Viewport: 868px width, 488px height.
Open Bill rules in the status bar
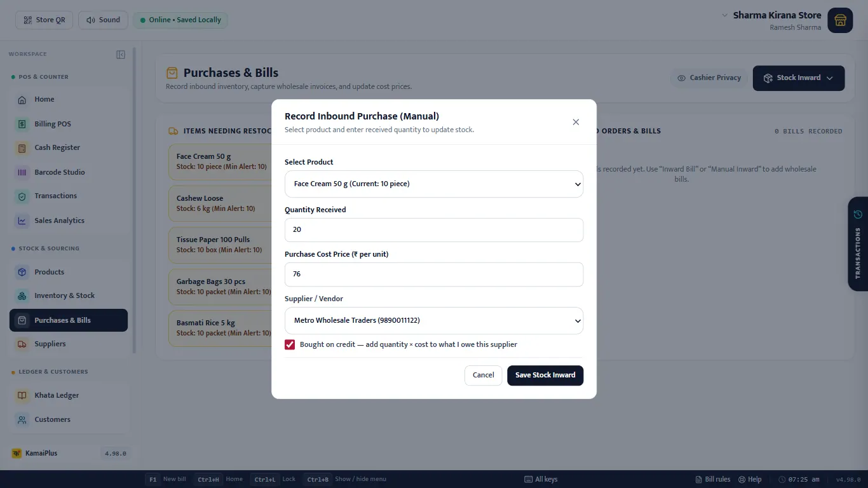click(x=713, y=479)
